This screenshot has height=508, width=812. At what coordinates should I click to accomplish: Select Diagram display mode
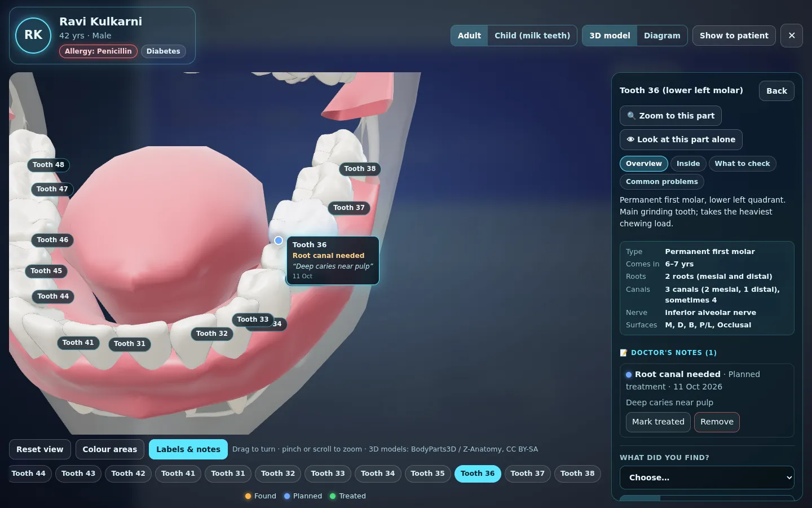click(x=662, y=36)
